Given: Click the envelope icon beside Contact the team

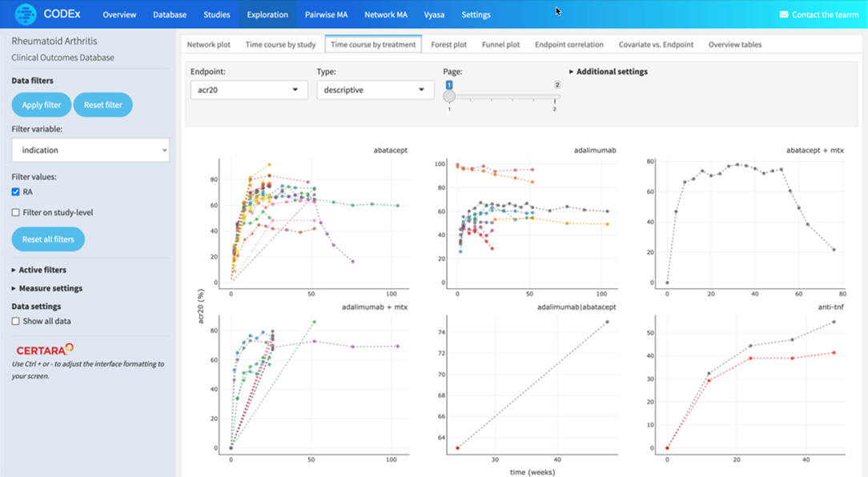Looking at the screenshot, I should [x=784, y=14].
